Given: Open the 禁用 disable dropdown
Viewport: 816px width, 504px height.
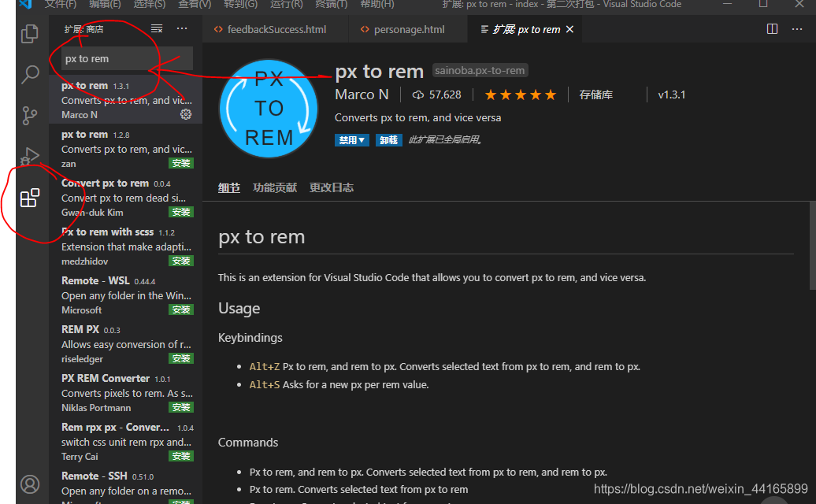Looking at the screenshot, I should tap(352, 140).
